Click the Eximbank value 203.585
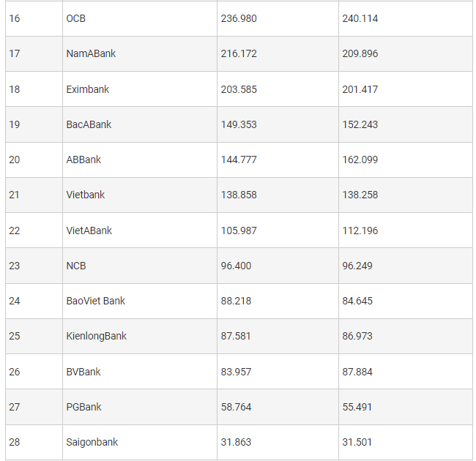 [239, 89]
